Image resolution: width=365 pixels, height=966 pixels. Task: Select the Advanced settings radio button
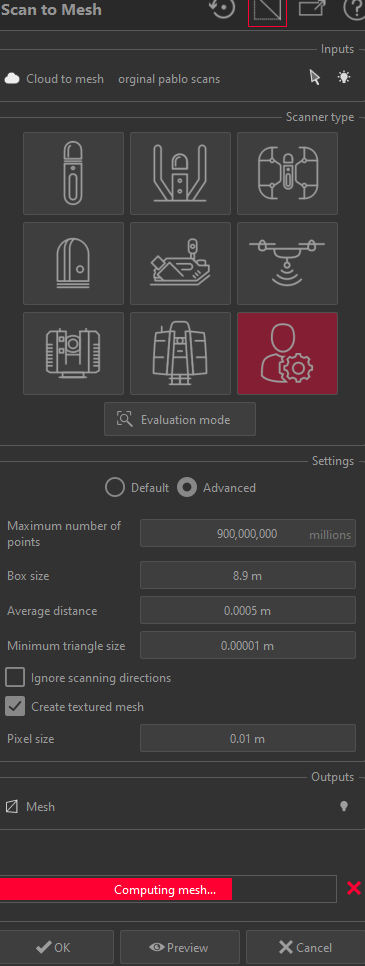pyautogui.click(x=187, y=488)
